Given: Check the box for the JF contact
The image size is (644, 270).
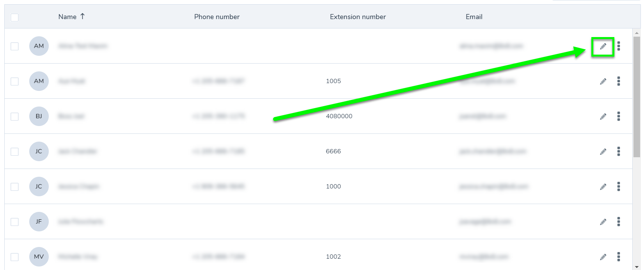Looking at the screenshot, I should tap(14, 222).
